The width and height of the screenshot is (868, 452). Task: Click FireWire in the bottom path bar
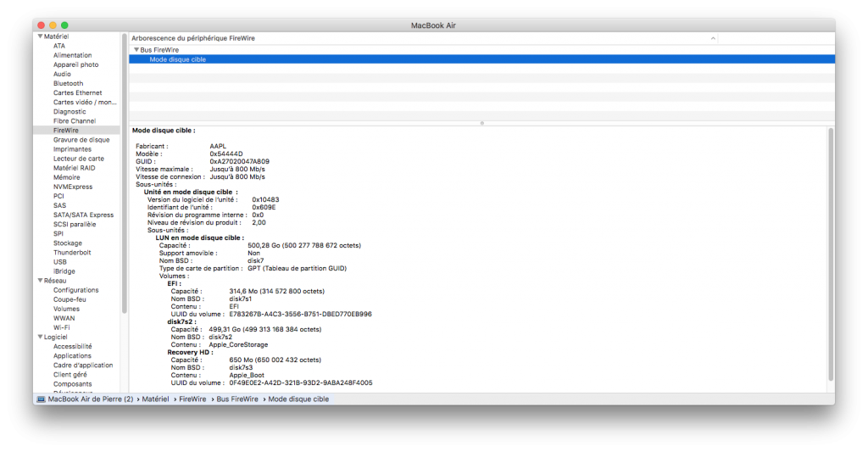coord(192,399)
